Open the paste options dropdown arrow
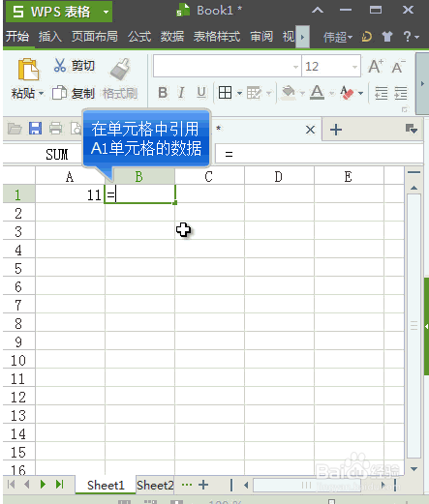 click(41, 93)
